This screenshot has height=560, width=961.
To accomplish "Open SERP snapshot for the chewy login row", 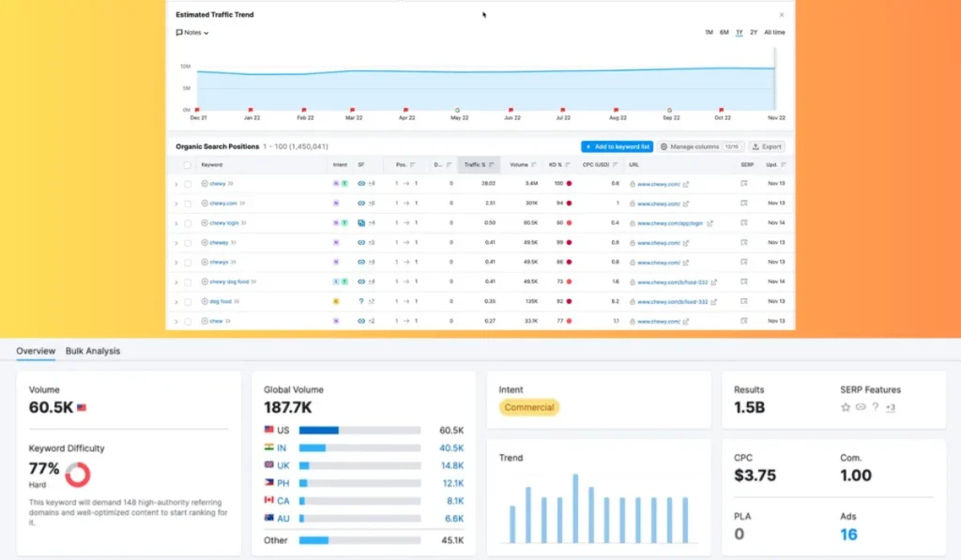I will (744, 222).
